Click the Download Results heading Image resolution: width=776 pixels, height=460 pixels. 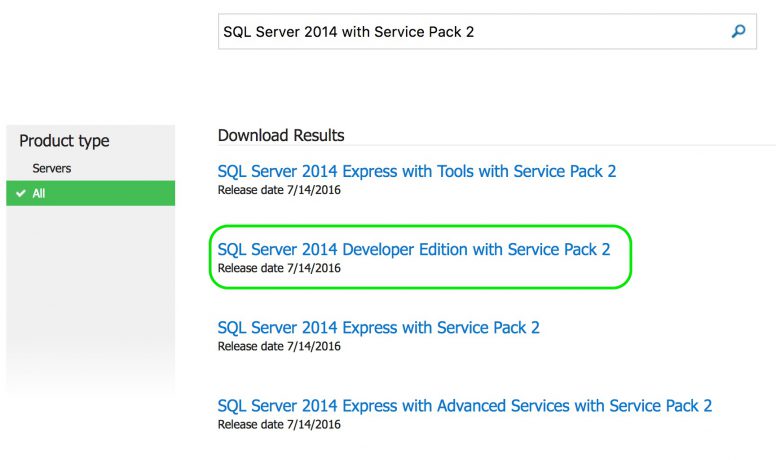(x=281, y=135)
